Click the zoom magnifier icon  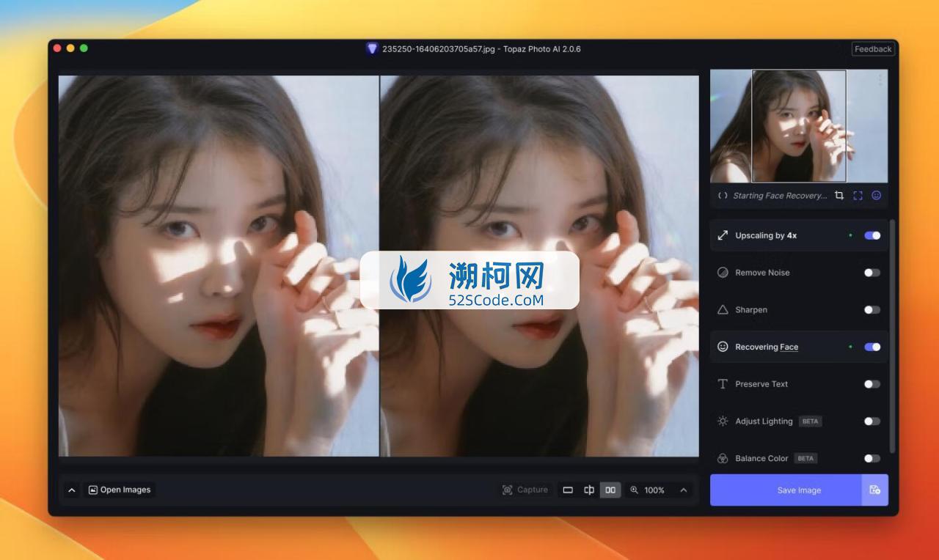point(635,490)
